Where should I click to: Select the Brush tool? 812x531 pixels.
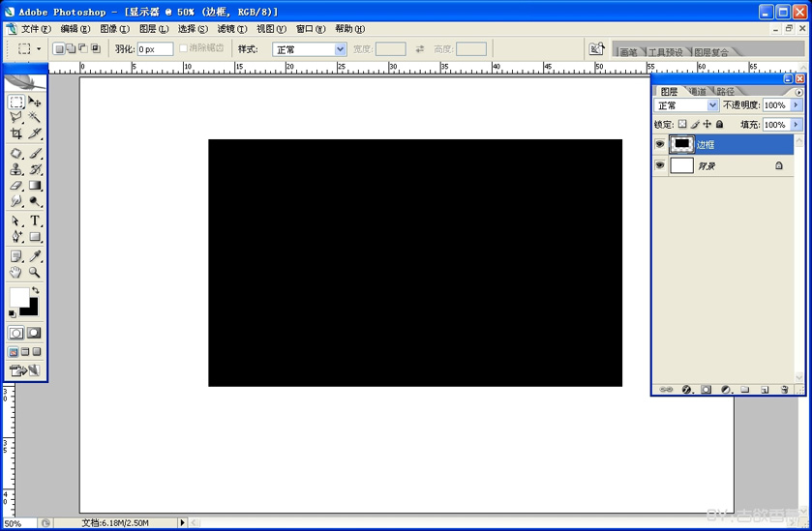point(35,153)
